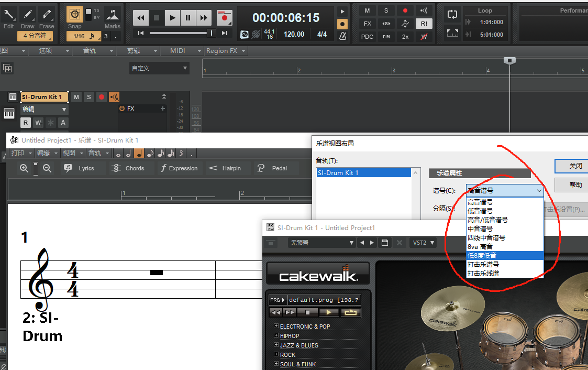The image size is (588, 370).
Task: Toggle the 2x oversampling button
Action: click(405, 36)
